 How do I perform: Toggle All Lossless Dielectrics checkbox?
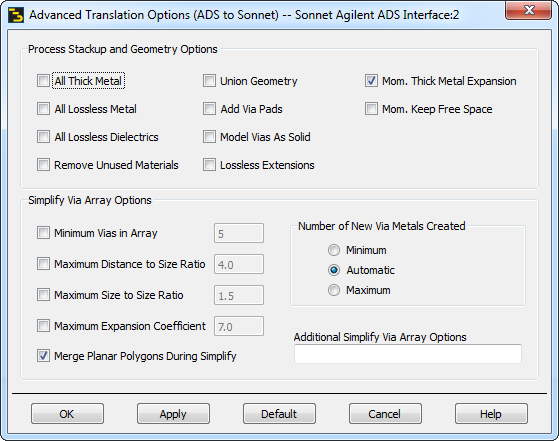pos(43,137)
